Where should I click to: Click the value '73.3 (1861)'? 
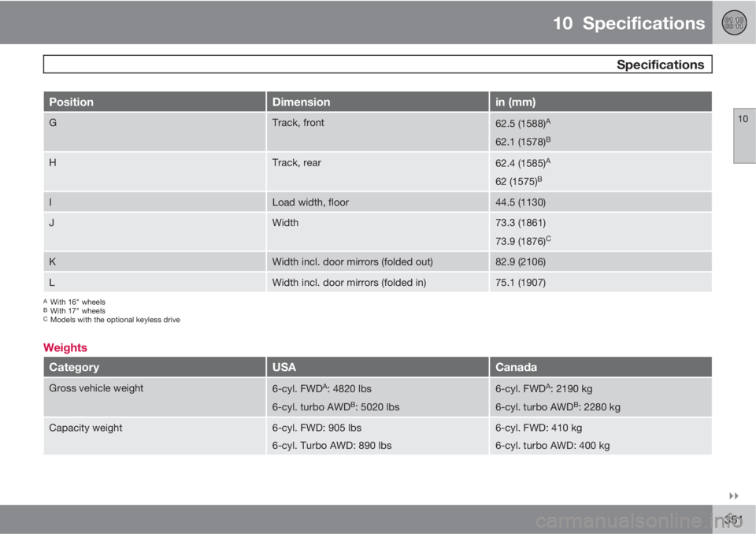(x=521, y=223)
